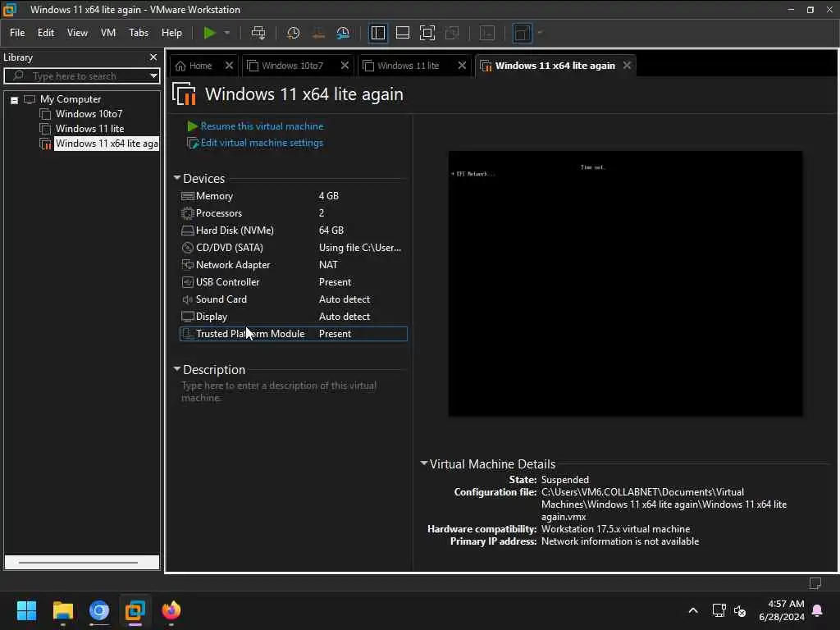Select the Processors device row
840x630 pixels.
[293, 213]
